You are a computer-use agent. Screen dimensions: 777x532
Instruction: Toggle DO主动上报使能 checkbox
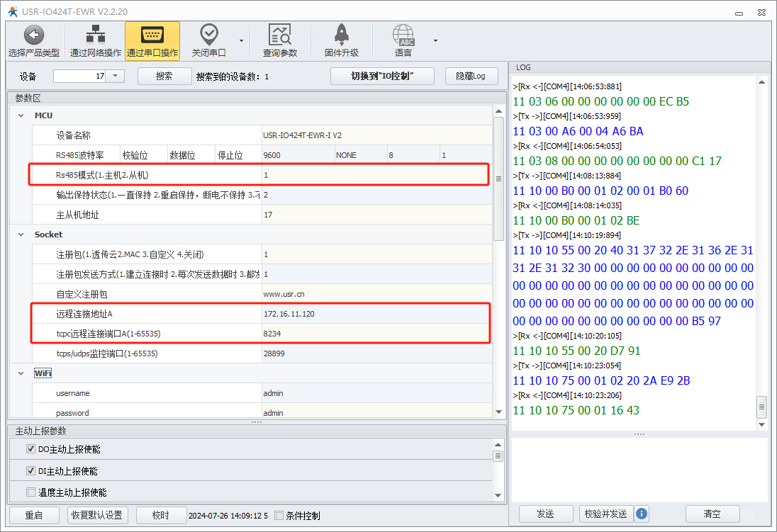[30, 449]
